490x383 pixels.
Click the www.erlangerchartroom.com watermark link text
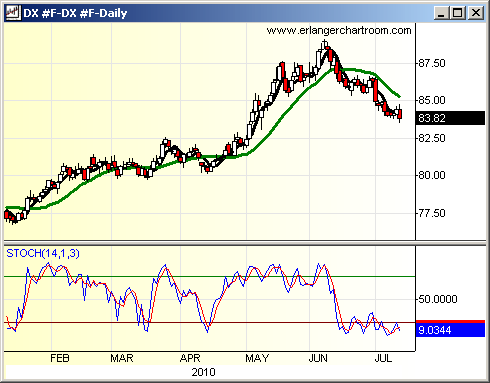click(339, 31)
